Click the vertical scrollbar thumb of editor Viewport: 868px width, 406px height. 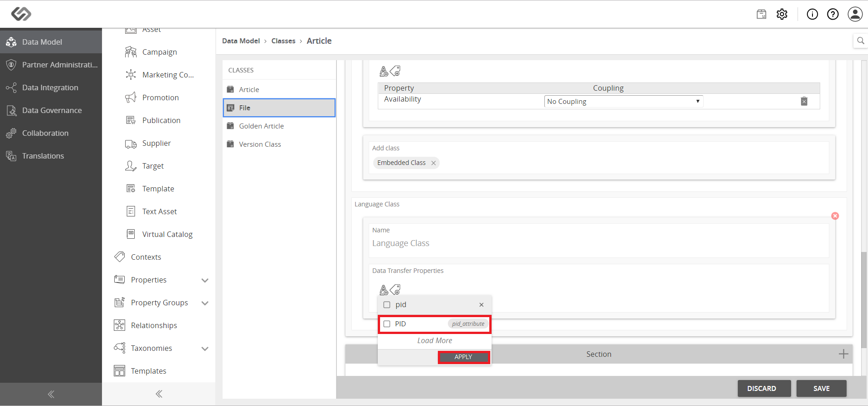coord(864,300)
